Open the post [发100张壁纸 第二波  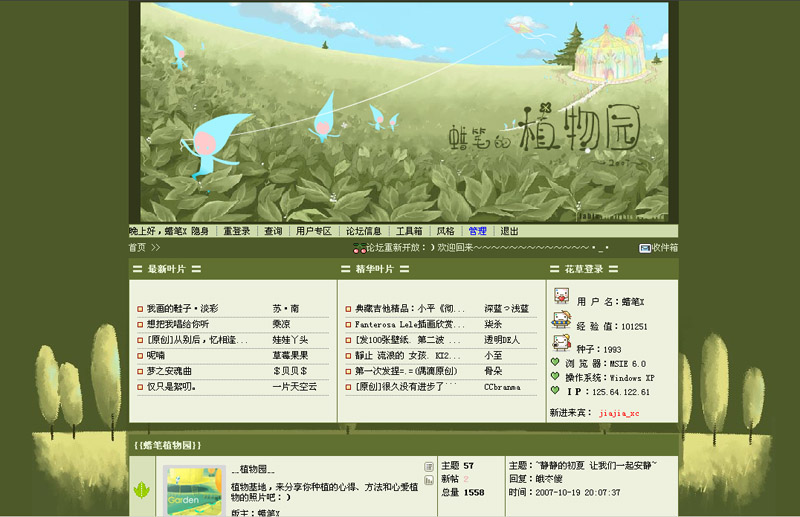(408, 340)
